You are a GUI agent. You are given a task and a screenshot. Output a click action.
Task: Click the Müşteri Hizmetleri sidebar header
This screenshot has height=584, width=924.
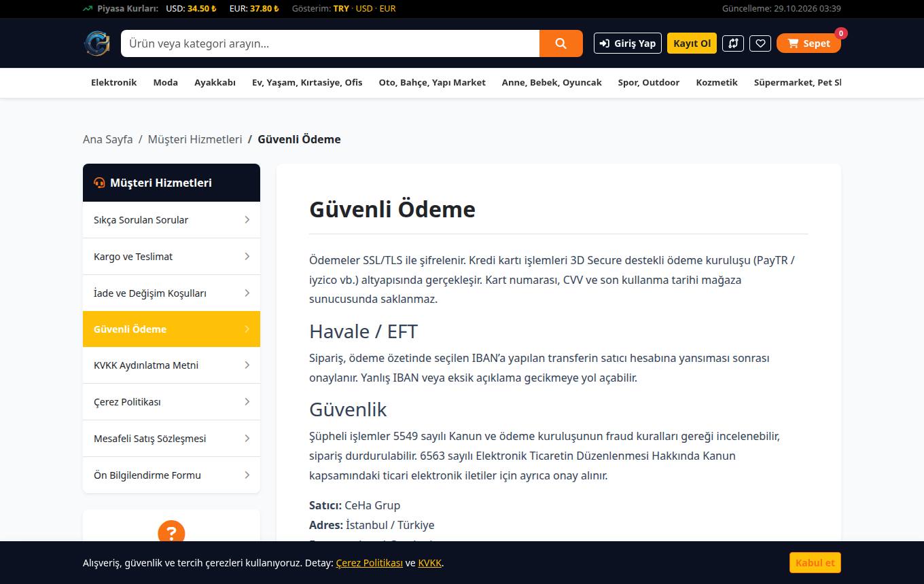[171, 183]
